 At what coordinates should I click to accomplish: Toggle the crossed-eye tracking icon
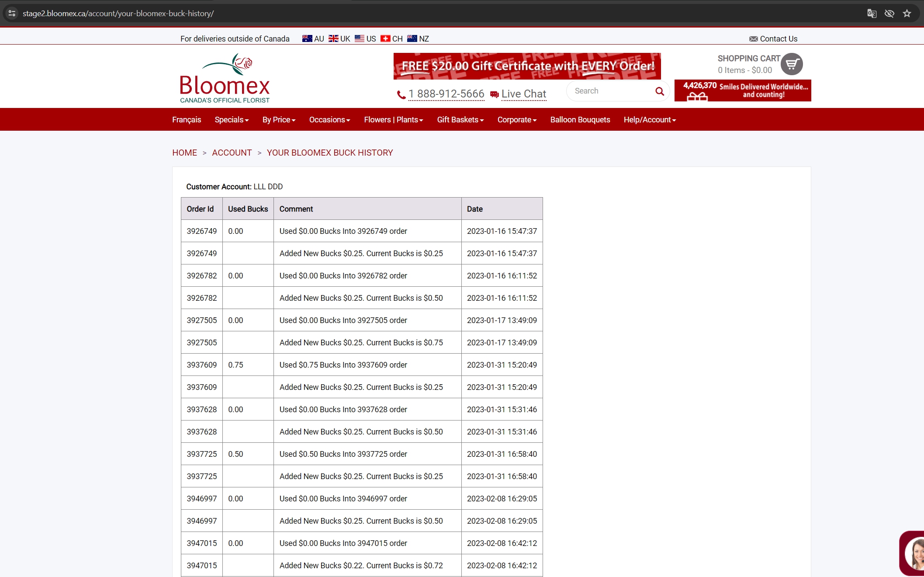889,14
